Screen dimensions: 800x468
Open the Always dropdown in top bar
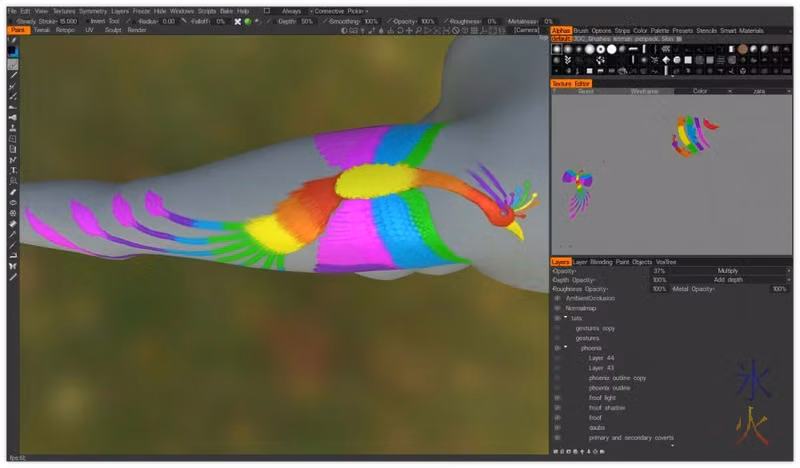tap(291, 11)
